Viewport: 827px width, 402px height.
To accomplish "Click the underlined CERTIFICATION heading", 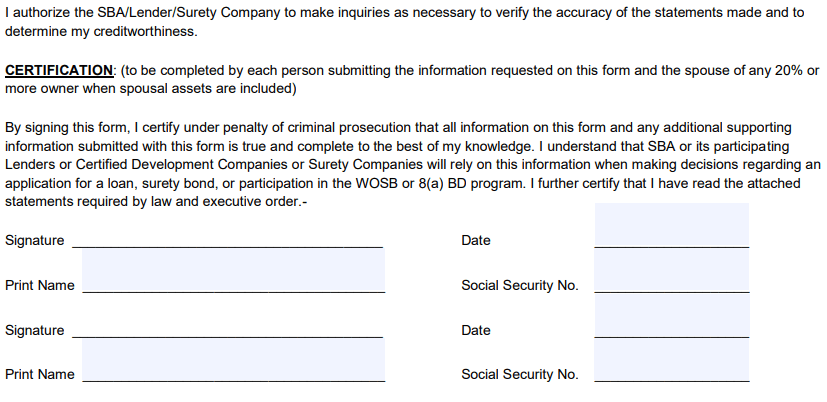I will (59, 70).
